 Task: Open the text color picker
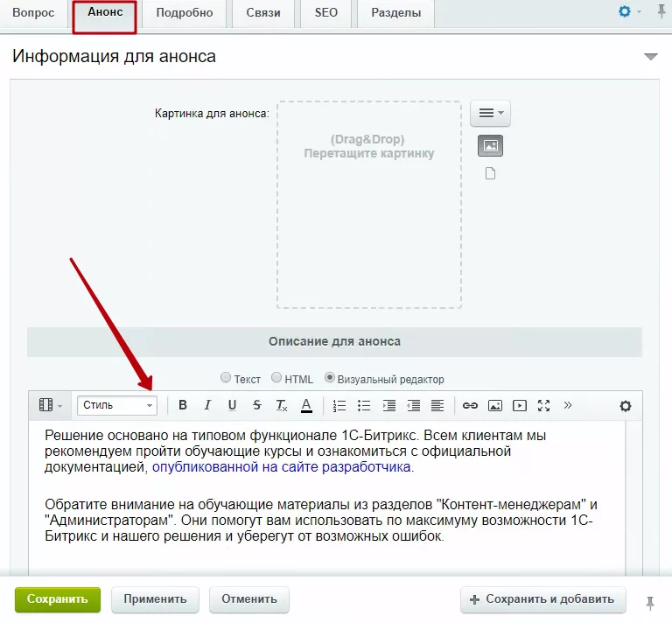coord(306,405)
